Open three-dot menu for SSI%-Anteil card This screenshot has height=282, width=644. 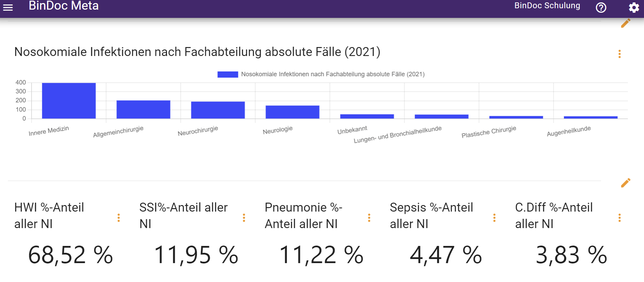pos(244,218)
